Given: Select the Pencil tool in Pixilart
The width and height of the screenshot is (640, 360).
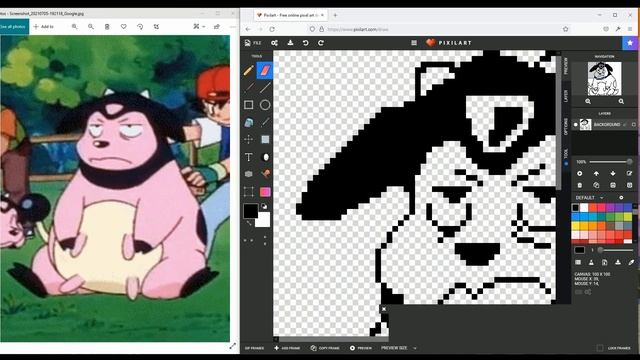Looking at the screenshot, I should pos(249,71).
